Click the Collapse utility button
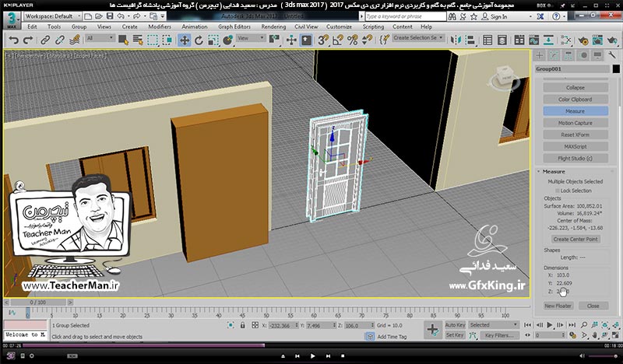This screenshot has width=623, height=364. [575, 87]
